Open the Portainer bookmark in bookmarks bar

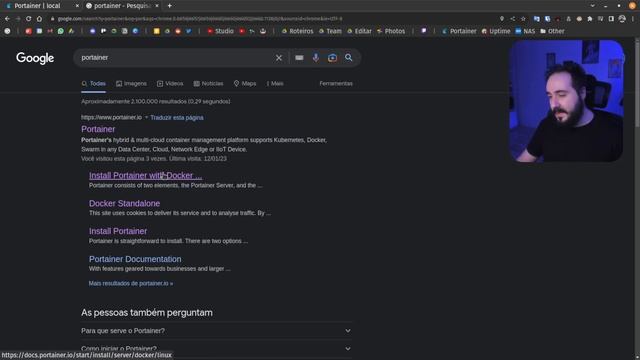tap(459, 31)
